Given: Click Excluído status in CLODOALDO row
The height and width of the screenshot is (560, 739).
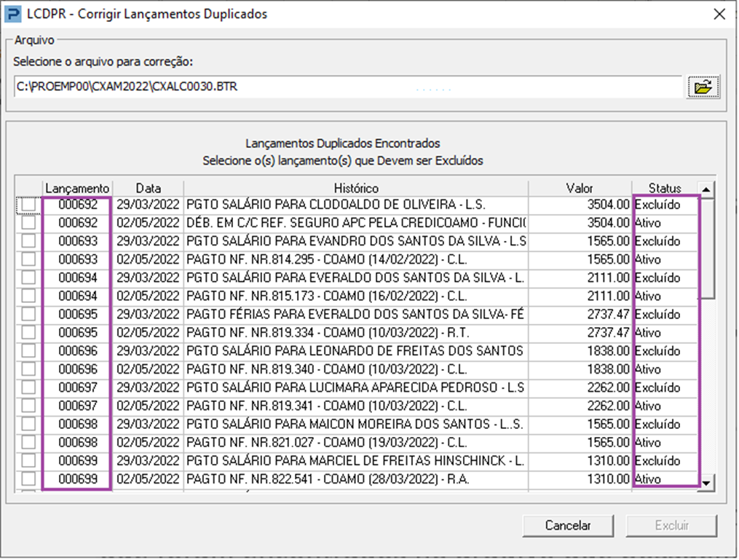Looking at the screenshot, I should pyautogui.click(x=657, y=205).
